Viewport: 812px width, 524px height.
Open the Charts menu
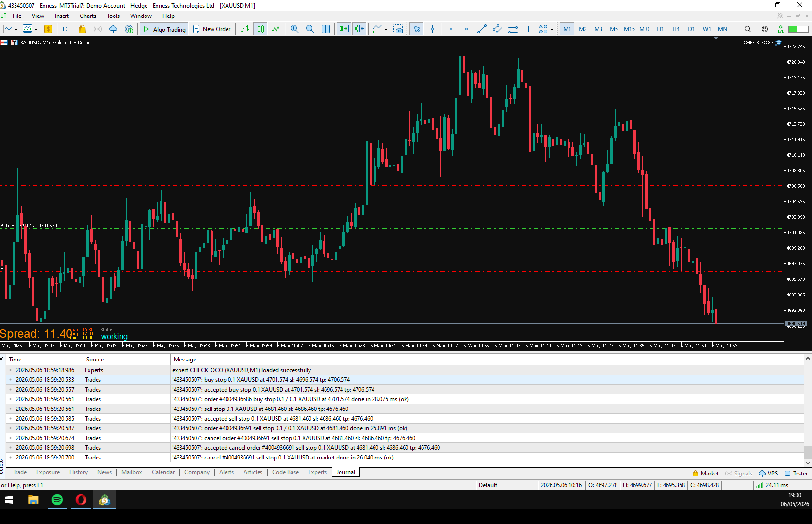(88, 16)
